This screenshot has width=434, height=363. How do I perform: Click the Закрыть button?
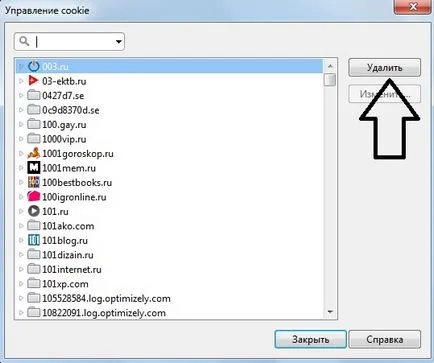coord(311,339)
